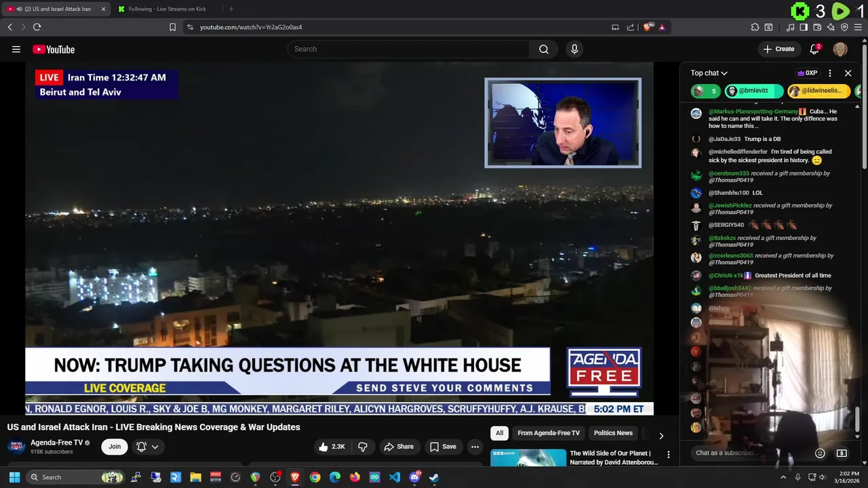
Task: Open live chat options three-dot menu
Action: [x=829, y=73]
